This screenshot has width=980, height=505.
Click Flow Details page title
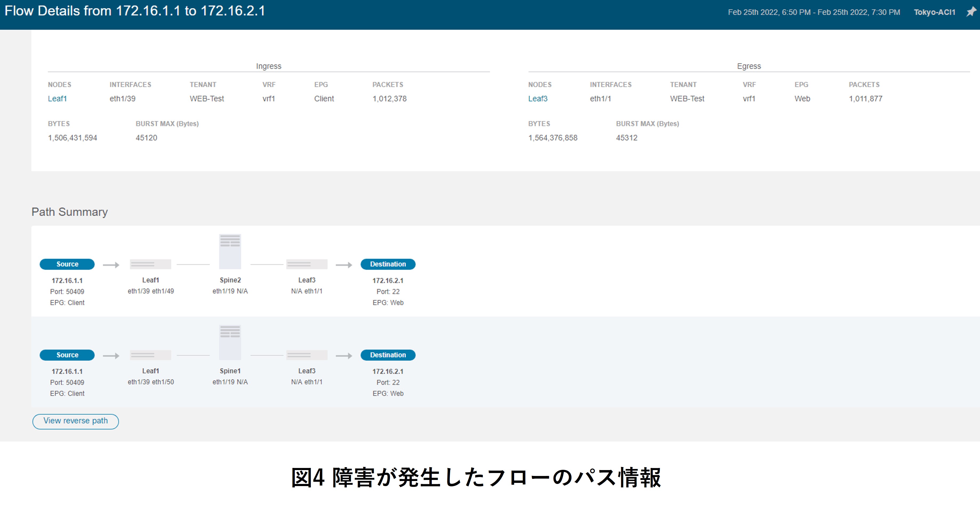tap(135, 11)
